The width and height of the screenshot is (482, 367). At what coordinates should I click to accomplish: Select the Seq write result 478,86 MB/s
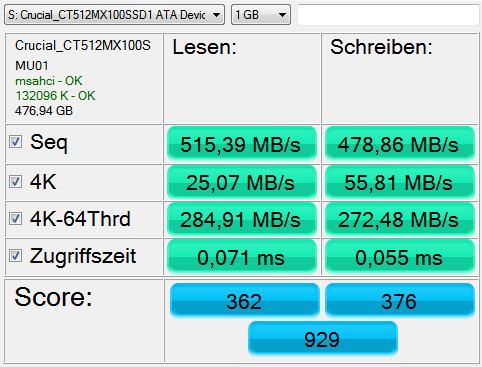click(400, 144)
